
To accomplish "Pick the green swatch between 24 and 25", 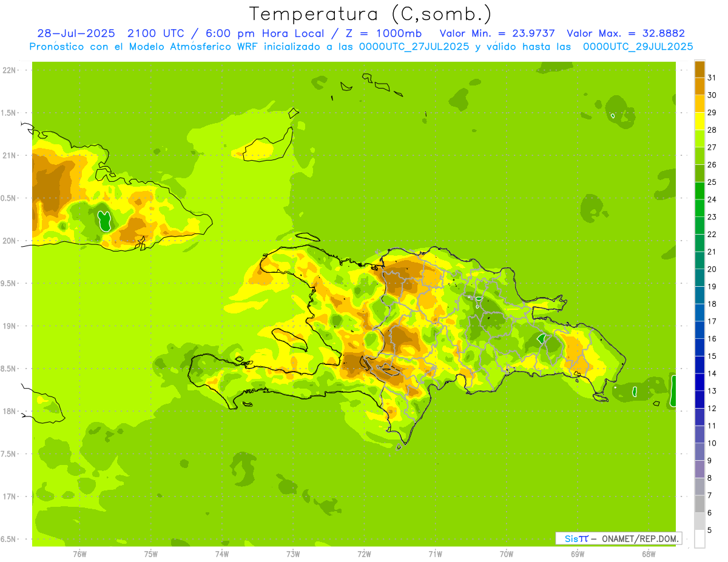I will (699, 190).
